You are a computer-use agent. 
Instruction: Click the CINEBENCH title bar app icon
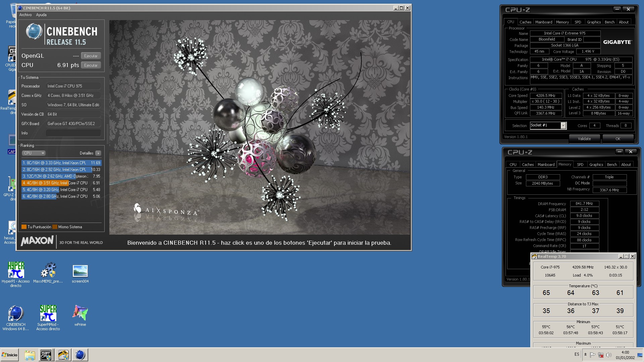[20, 8]
